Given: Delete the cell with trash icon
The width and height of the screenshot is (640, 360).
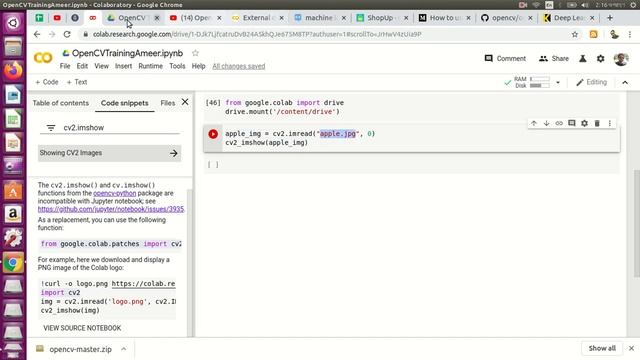Looking at the screenshot, I should click(597, 123).
